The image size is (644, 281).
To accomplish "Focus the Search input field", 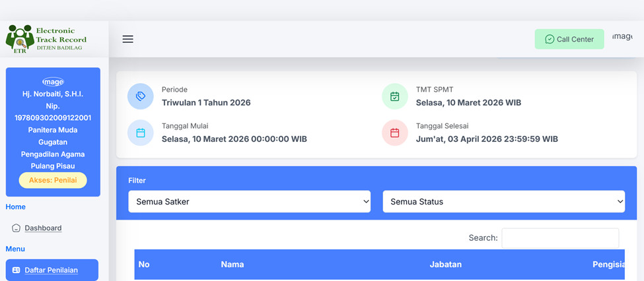I will [560, 237].
